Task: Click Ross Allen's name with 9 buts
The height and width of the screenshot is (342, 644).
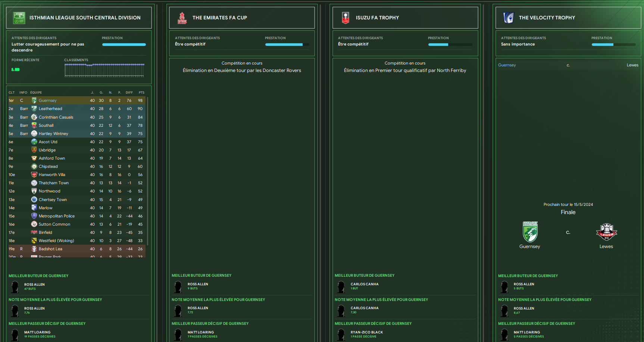Action: (198, 284)
